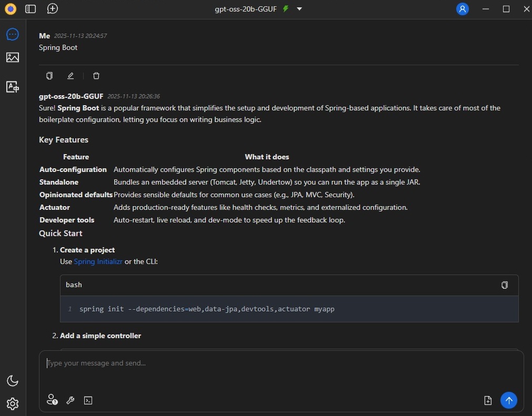The image size is (532, 416).
Task: Delete the 'Spring Boot' user message
Action: click(96, 76)
